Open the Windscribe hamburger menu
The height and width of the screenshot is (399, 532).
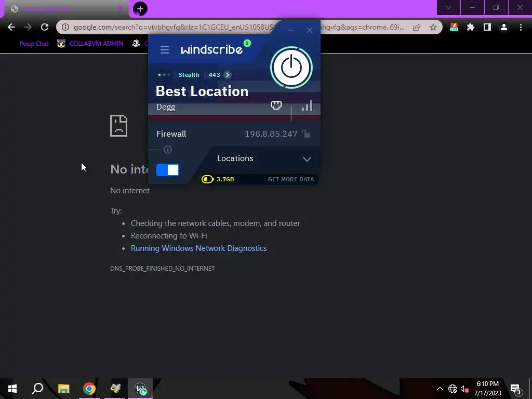(165, 50)
